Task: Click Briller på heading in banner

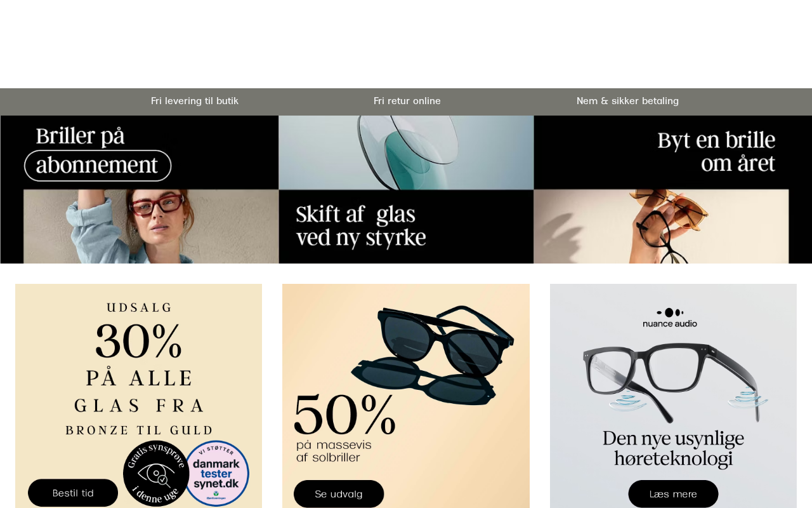Action: click(80, 136)
